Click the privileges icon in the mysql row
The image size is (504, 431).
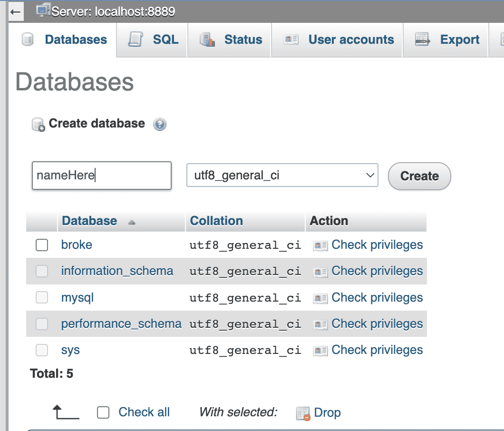coord(320,298)
